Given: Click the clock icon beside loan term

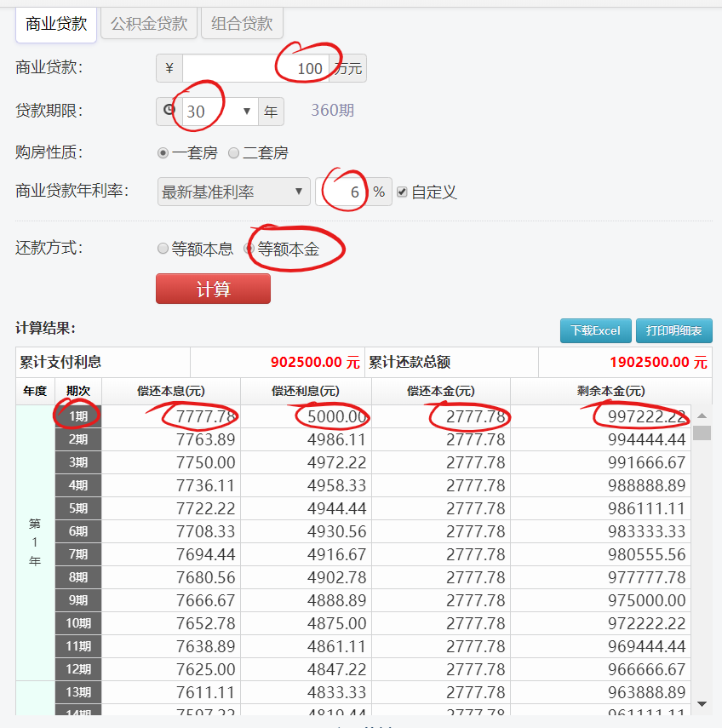Looking at the screenshot, I should 169,111.
